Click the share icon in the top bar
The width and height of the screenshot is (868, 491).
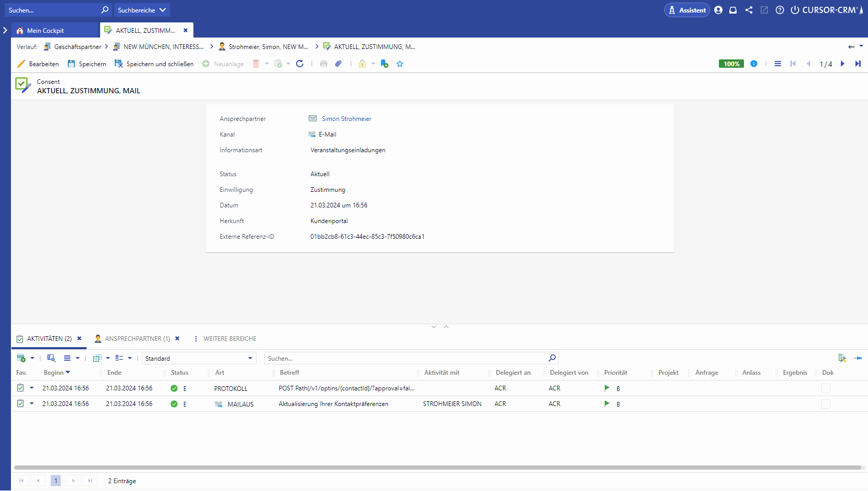click(x=749, y=10)
